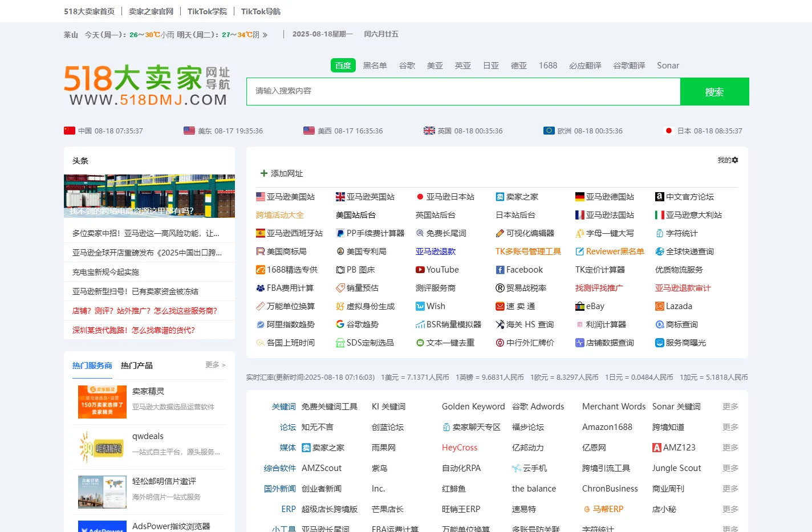Open 贸易战税率 registered-mark icon link

521,288
